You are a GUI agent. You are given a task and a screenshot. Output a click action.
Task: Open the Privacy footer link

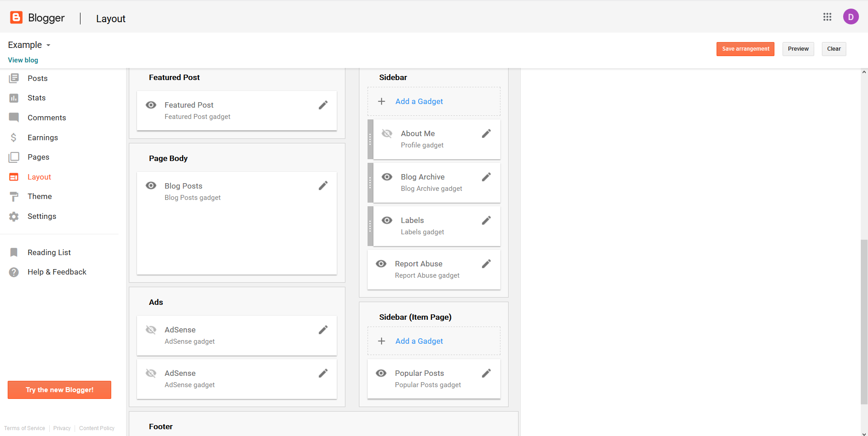pos(62,428)
